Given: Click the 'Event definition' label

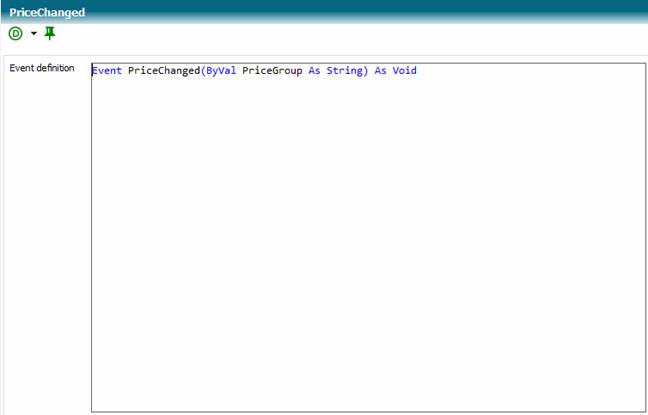Looking at the screenshot, I should pyautogui.click(x=42, y=68).
